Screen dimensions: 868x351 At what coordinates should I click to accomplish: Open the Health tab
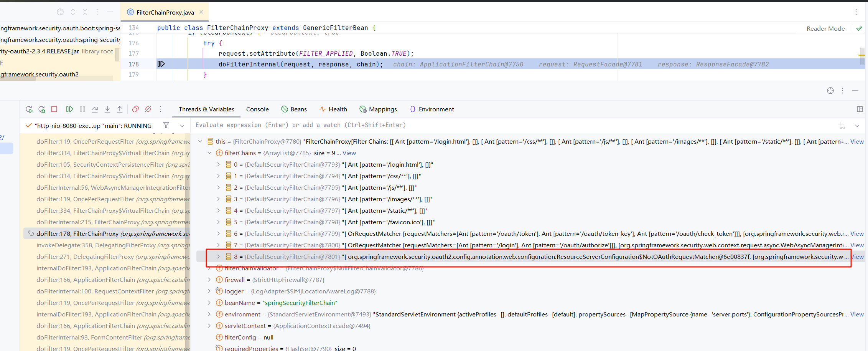(333, 109)
